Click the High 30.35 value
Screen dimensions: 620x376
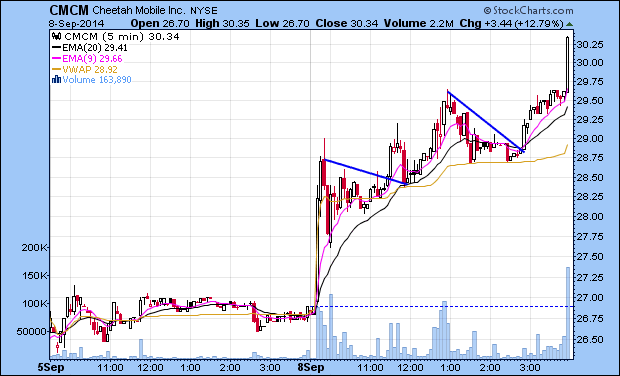[x=222, y=23]
